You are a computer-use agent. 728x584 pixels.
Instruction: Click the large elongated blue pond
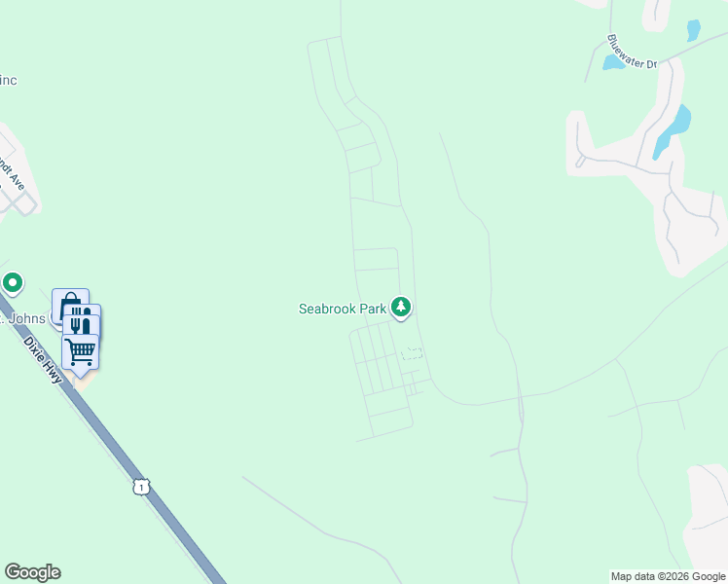tap(672, 131)
